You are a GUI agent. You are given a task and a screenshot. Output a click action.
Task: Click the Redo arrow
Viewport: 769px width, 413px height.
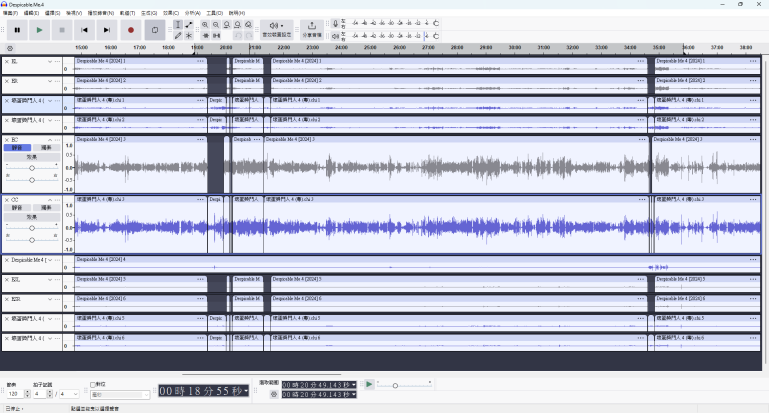coord(249,35)
